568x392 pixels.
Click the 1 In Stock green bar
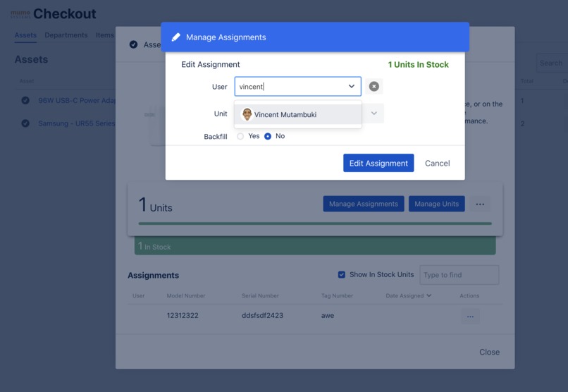pos(315,246)
